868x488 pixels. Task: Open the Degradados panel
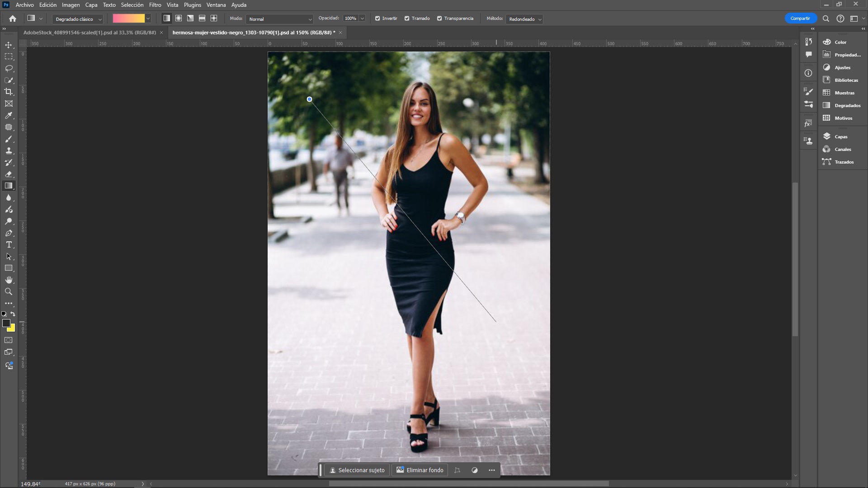click(848, 105)
